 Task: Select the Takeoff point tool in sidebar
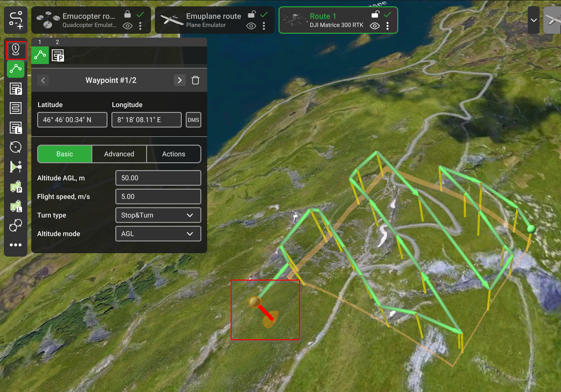tap(16, 50)
